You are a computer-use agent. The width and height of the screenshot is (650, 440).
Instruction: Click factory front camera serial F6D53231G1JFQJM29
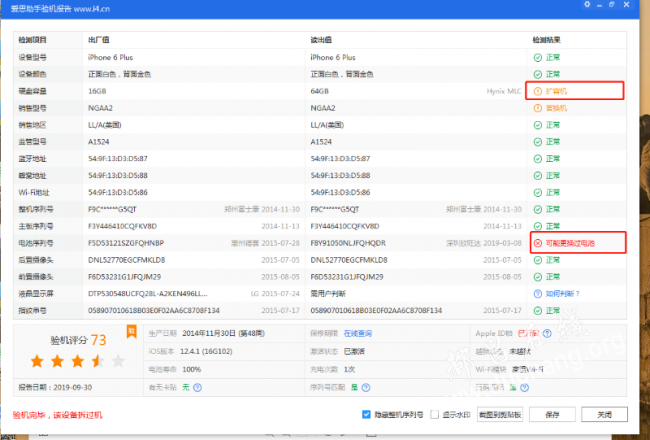tap(124, 277)
